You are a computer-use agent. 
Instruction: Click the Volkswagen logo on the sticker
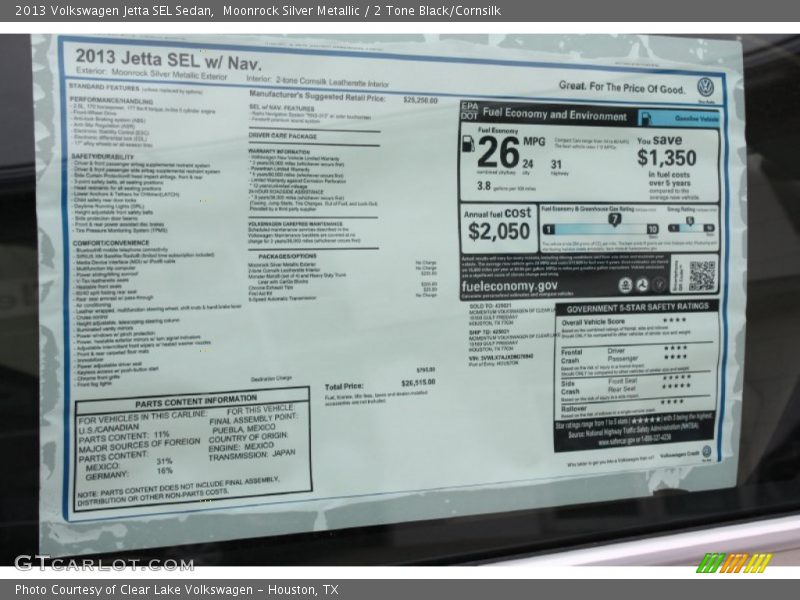(705, 87)
